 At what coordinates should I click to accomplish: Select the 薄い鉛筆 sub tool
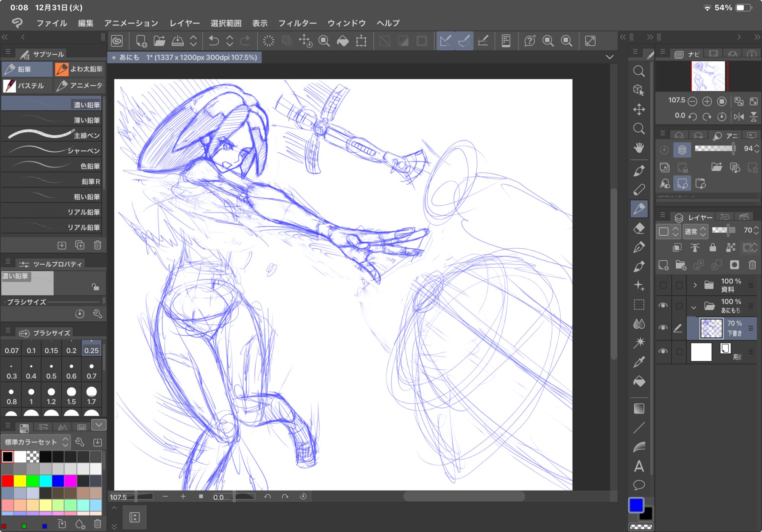pos(52,120)
